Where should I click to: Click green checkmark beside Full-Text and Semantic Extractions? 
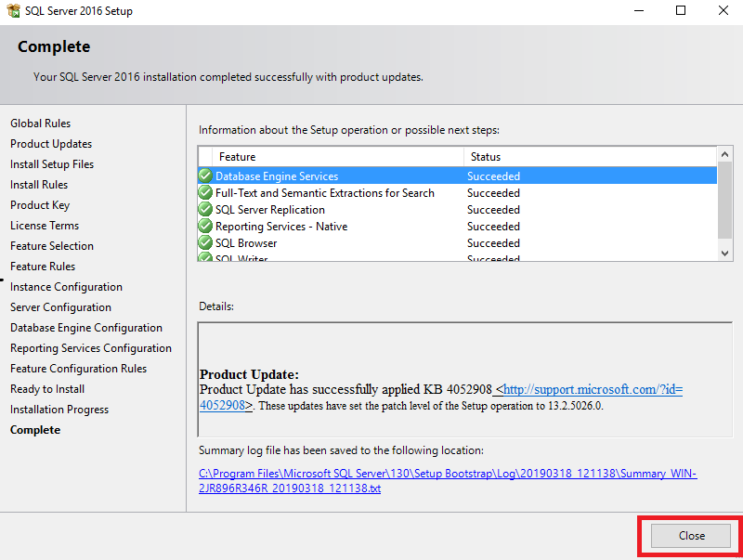[205, 192]
